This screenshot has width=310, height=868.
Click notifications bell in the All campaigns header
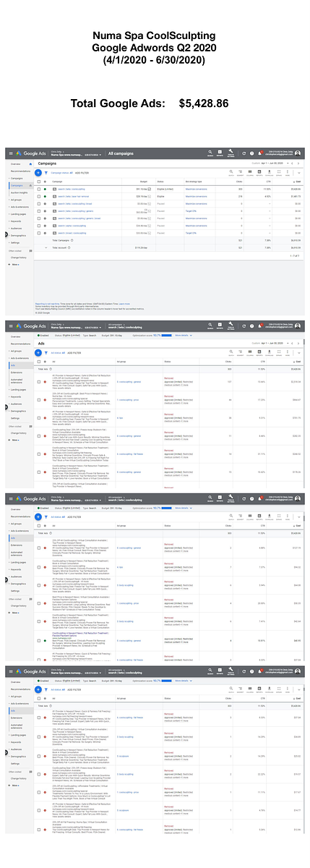262,154
